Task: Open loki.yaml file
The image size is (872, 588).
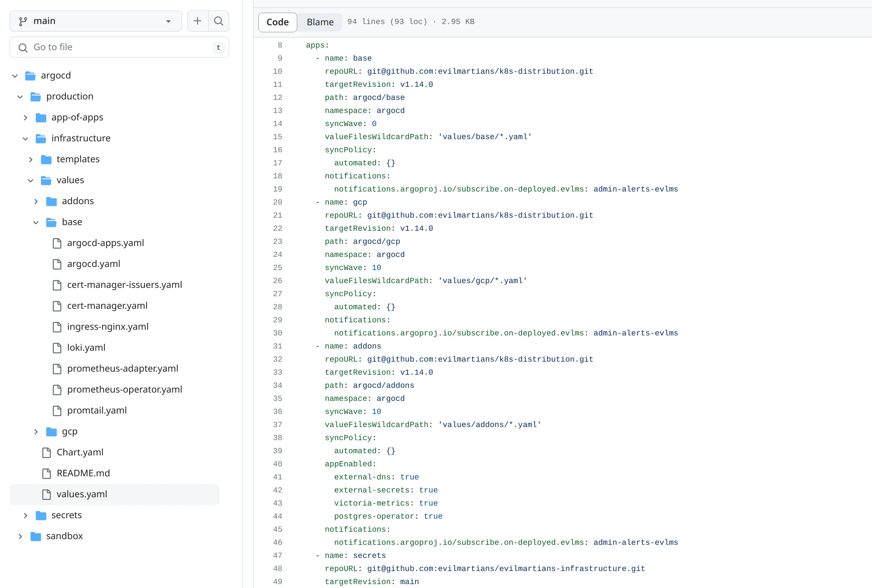Action: [x=86, y=348]
